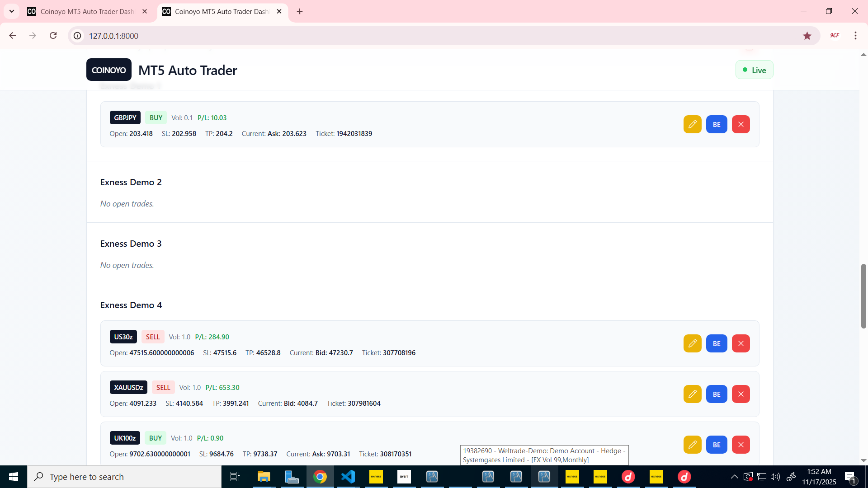Switch to first Coinoyo MT5 tab
This screenshot has width=868, height=488.
pyautogui.click(x=87, y=11)
